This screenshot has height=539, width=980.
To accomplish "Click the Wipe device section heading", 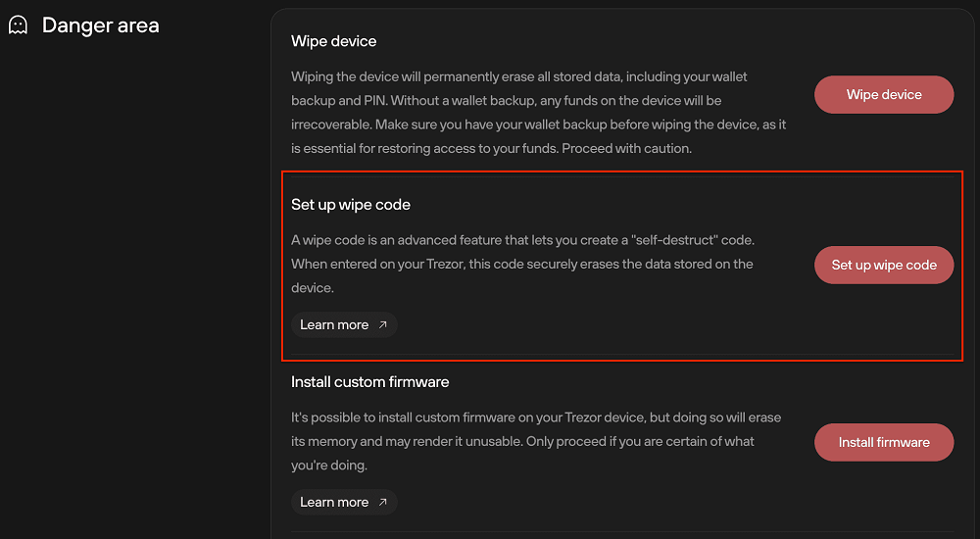I will 334,41.
